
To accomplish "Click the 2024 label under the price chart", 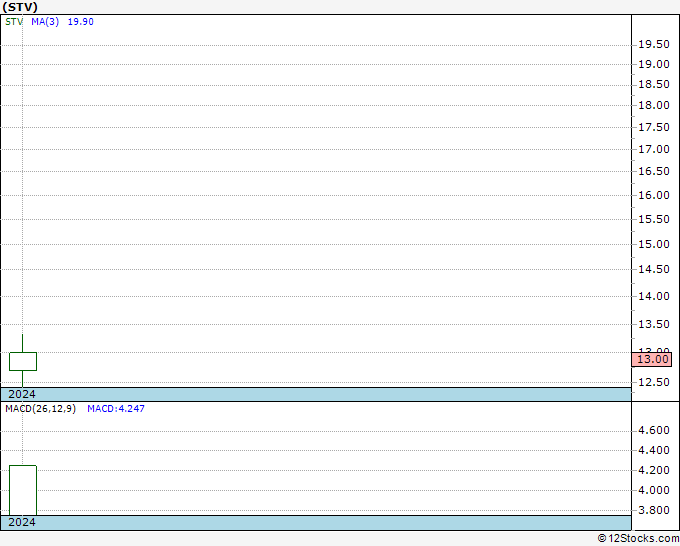I will point(22,394).
